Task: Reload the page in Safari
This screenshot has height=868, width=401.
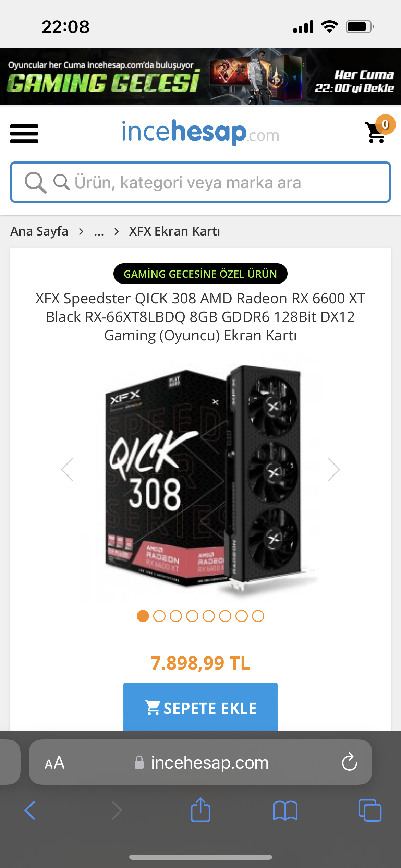Action: (x=349, y=762)
